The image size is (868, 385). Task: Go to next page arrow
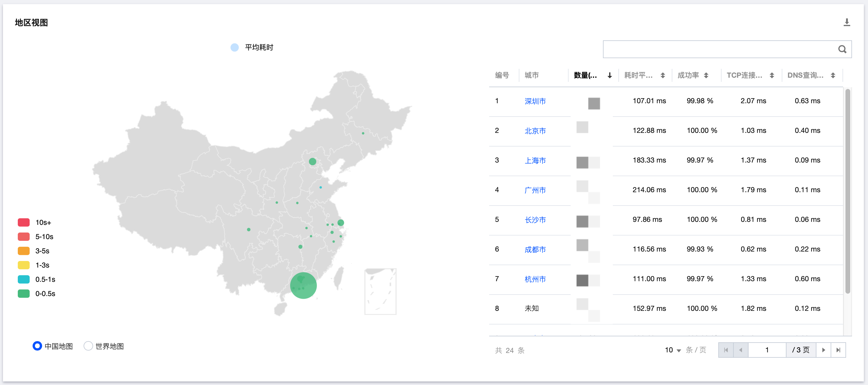(823, 350)
